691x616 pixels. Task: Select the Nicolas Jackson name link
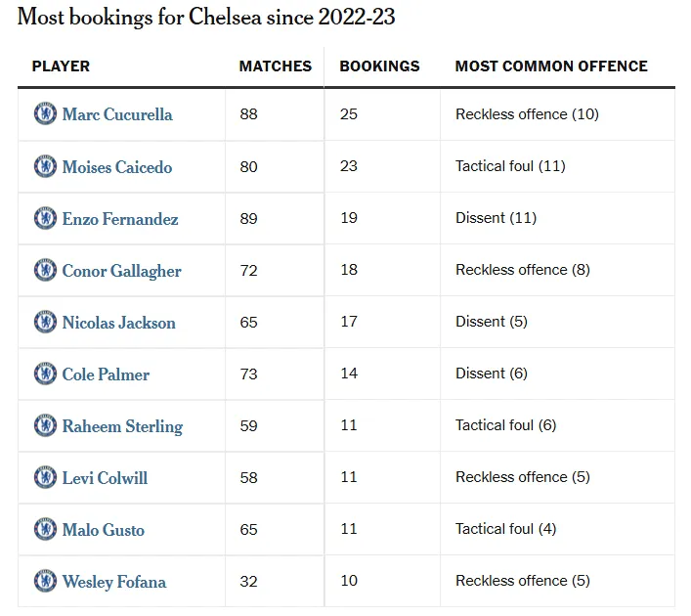click(119, 323)
